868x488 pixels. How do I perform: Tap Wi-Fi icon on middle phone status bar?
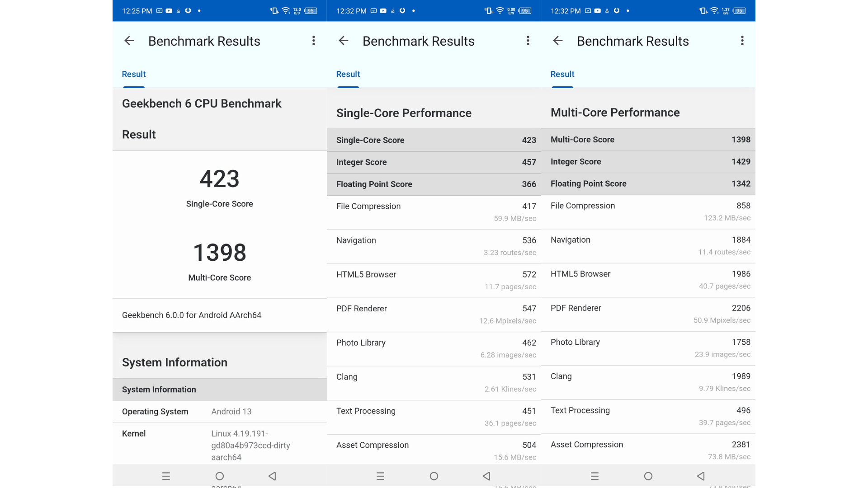(x=500, y=11)
